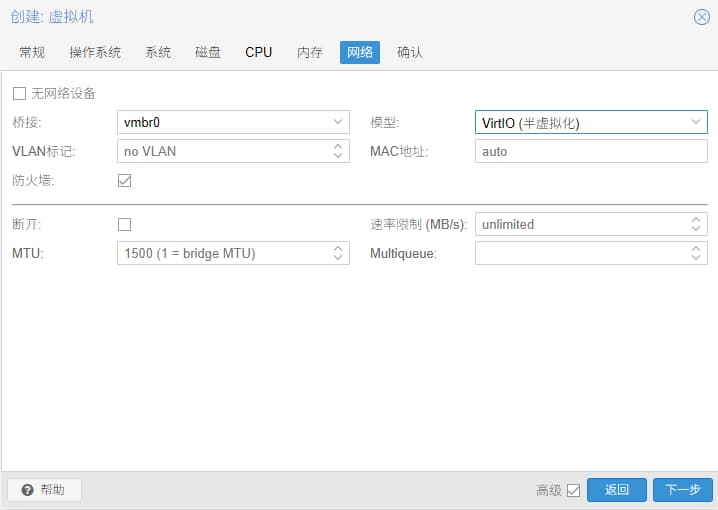Uncheck the 防火墙 checkbox
The height and width of the screenshot is (510, 718).
click(x=125, y=180)
